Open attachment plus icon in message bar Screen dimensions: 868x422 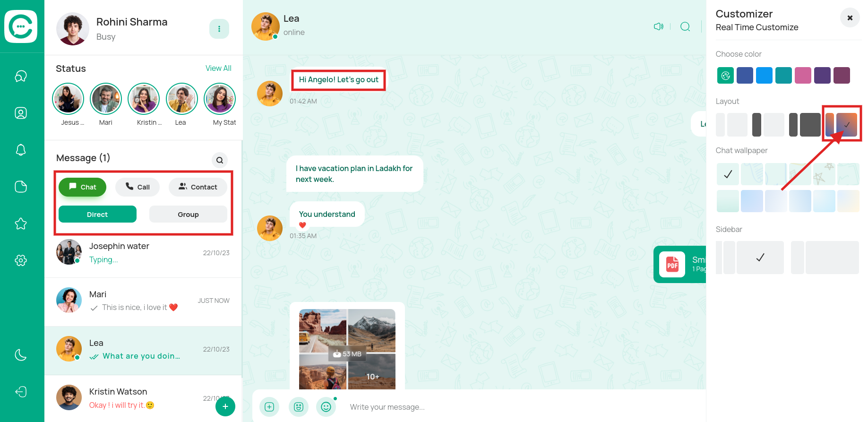(x=269, y=407)
